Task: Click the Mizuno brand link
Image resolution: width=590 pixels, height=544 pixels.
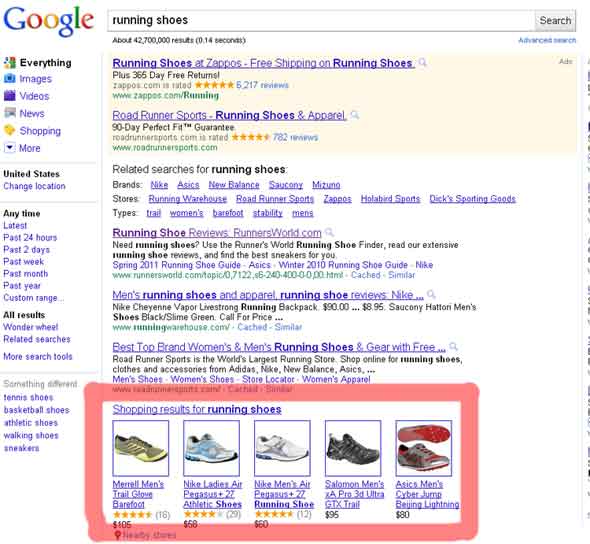Action: pos(326,185)
